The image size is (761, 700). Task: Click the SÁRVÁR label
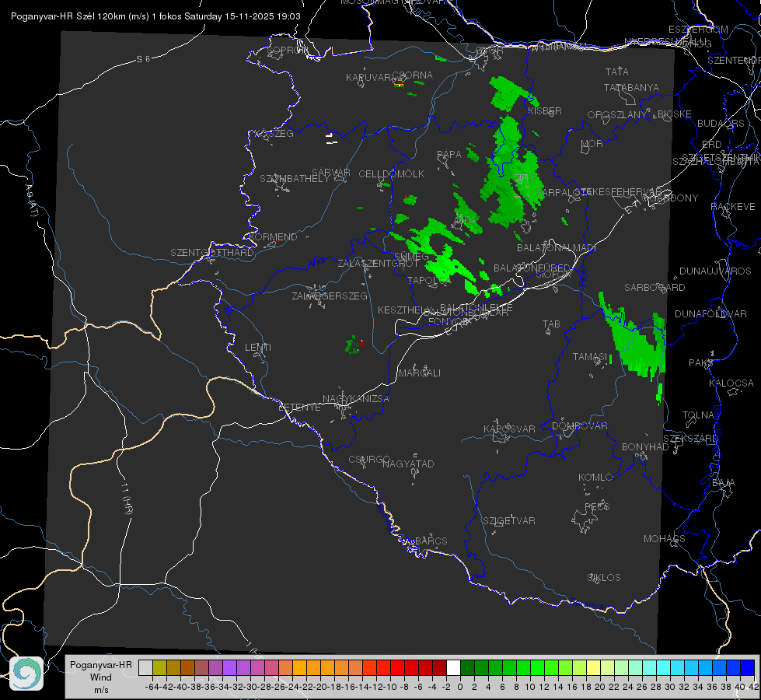click(x=331, y=173)
